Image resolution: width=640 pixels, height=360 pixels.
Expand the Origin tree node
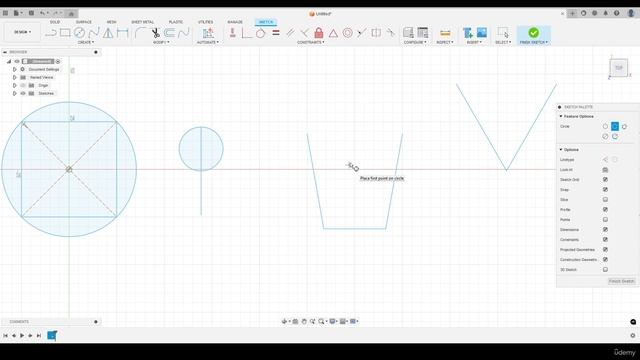pos(15,85)
